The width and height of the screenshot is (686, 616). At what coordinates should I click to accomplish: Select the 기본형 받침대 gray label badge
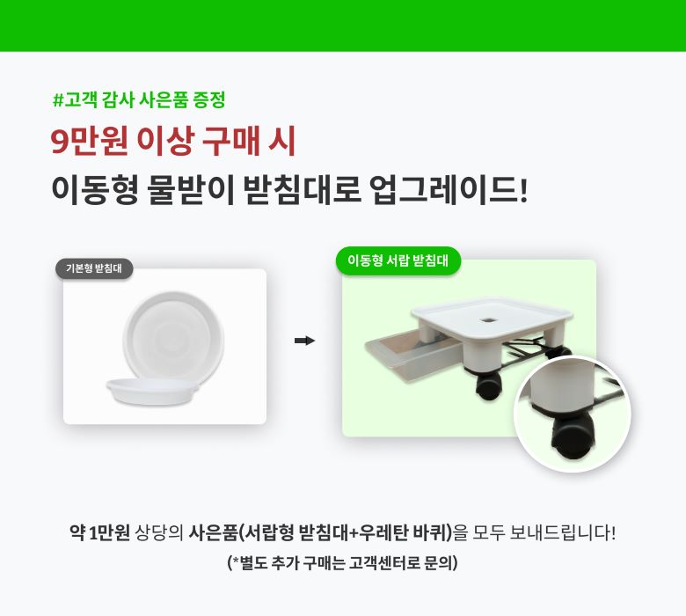click(93, 268)
